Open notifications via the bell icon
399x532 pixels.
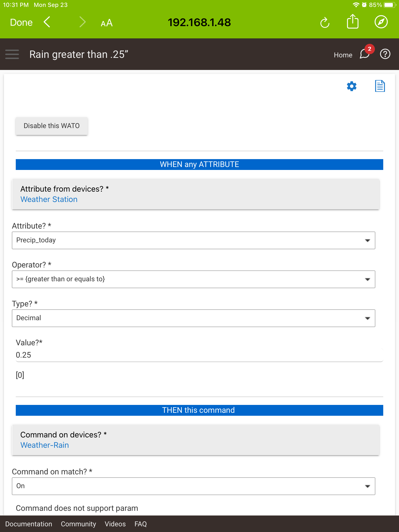tap(364, 55)
